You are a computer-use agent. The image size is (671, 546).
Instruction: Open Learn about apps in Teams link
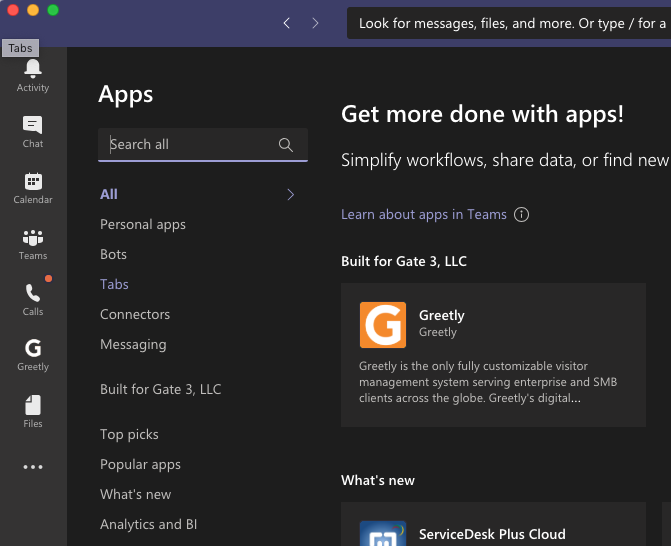click(x=424, y=214)
